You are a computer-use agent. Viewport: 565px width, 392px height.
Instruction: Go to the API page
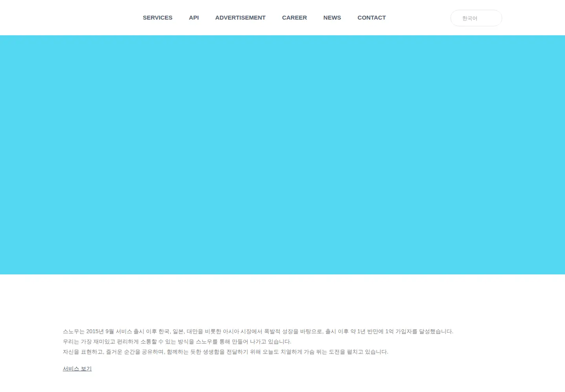click(x=194, y=18)
